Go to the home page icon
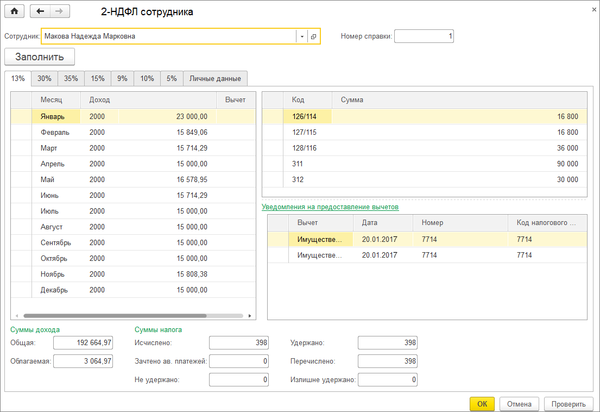 (14, 11)
